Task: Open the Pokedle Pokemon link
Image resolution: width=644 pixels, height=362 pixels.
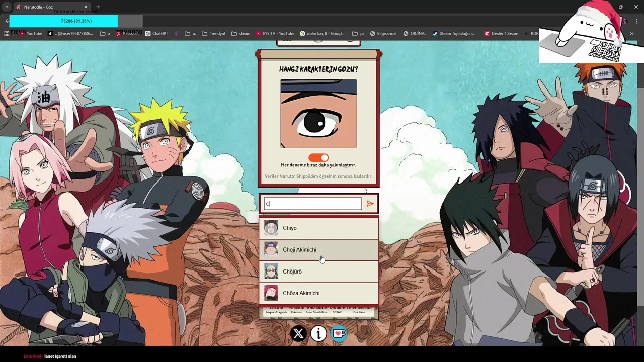Action: click(x=296, y=310)
